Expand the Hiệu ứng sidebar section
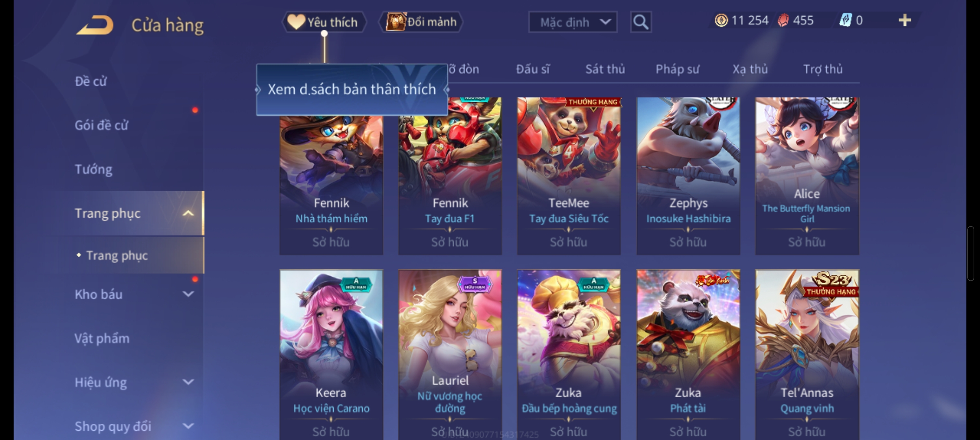The width and height of the screenshot is (980, 440). 188,382
